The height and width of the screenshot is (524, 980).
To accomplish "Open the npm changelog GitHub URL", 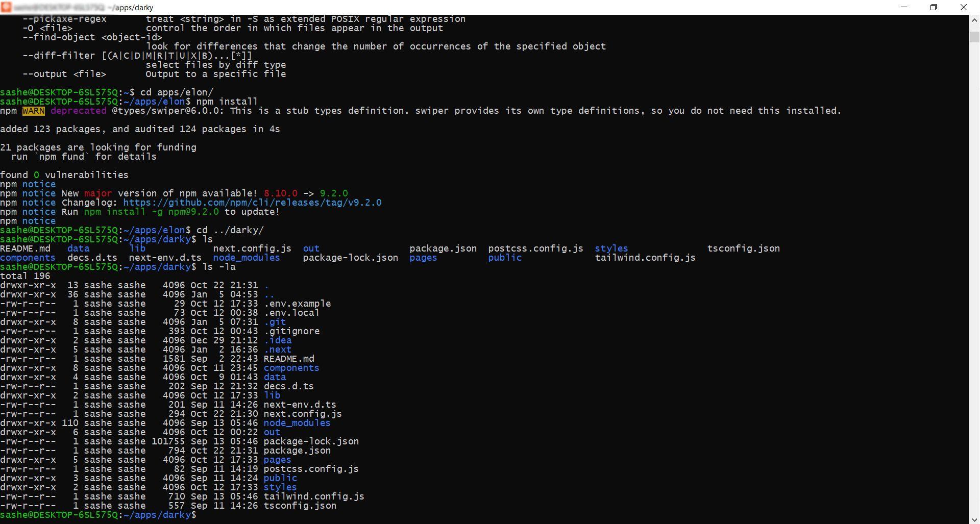I will (x=252, y=203).
